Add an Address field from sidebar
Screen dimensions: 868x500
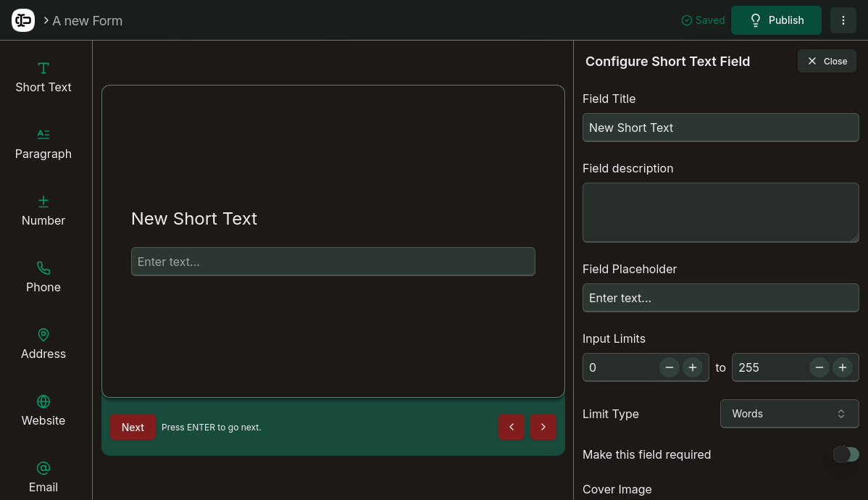point(43,344)
